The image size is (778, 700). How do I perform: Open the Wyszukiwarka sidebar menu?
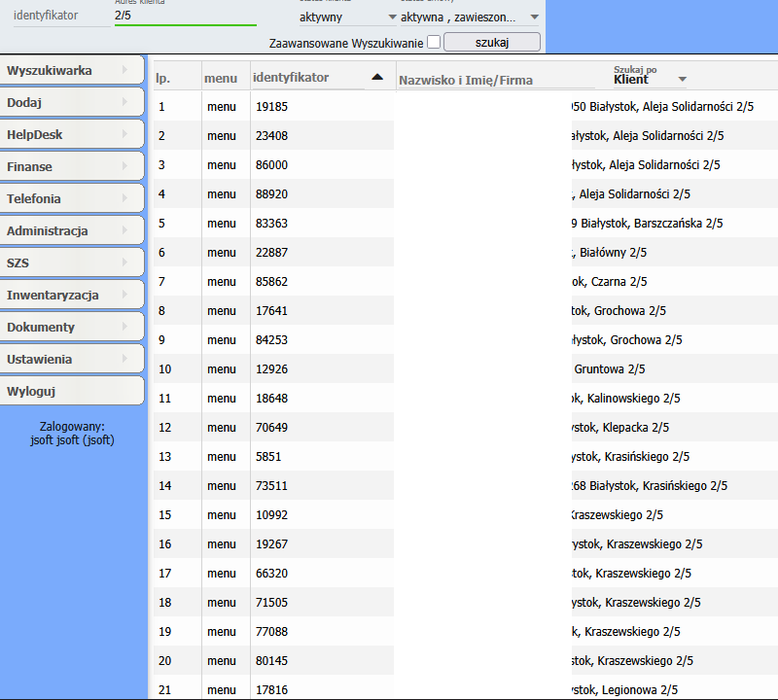(x=72, y=70)
